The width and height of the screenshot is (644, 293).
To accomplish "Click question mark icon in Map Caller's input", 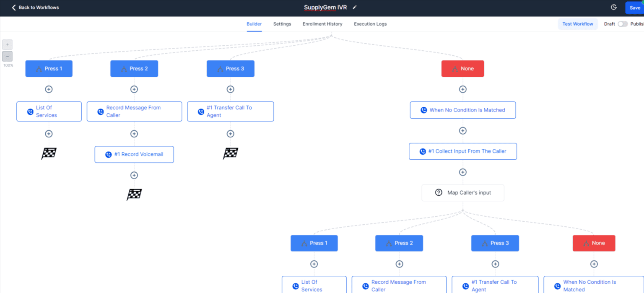I will tap(439, 193).
